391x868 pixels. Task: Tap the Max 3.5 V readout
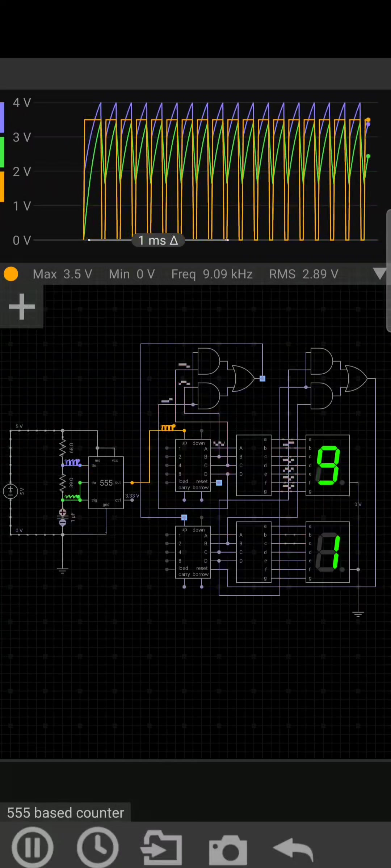[x=62, y=274]
